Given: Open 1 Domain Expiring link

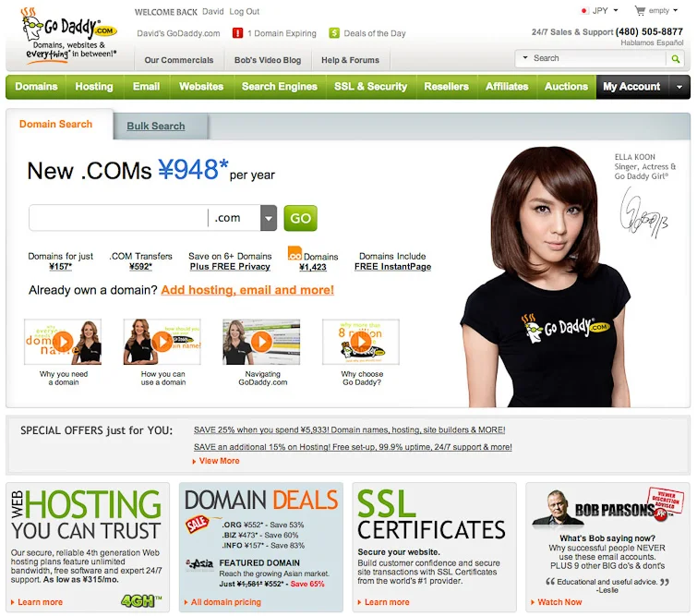Looking at the screenshot, I should [282, 33].
